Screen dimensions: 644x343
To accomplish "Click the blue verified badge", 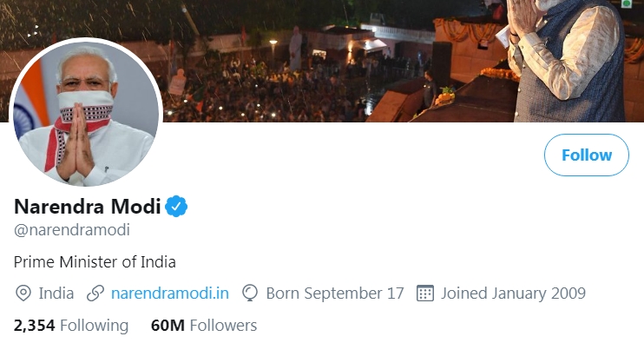I will coord(176,206).
